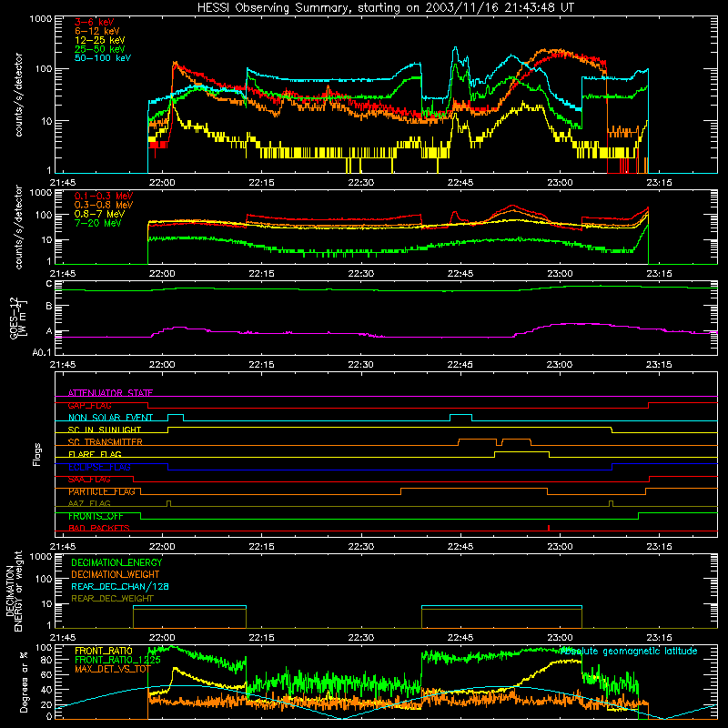Click the 22:15 tick label under Flags panel

pyautogui.click(x=261, y=547)
